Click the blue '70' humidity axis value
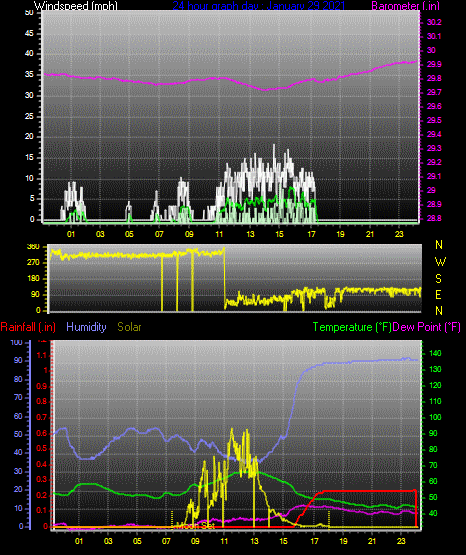The height and width of the screenshot is (555, 466). [18, 398]
